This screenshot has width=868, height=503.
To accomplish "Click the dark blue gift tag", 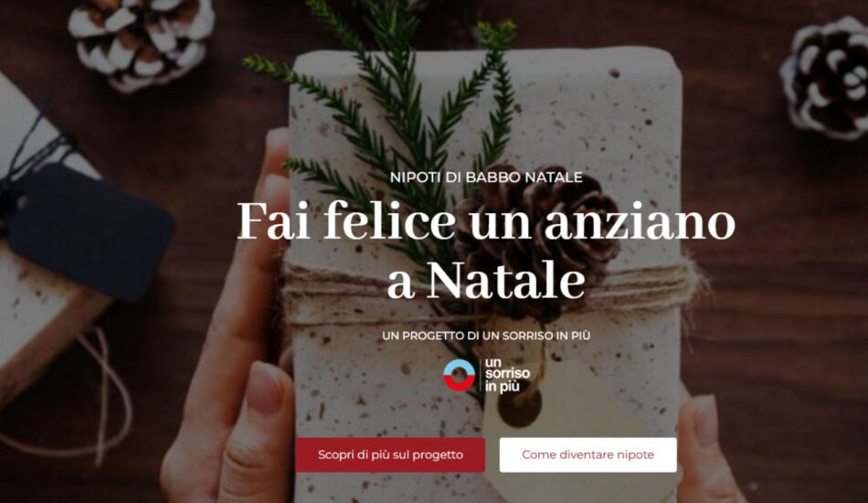I will 91,232.
